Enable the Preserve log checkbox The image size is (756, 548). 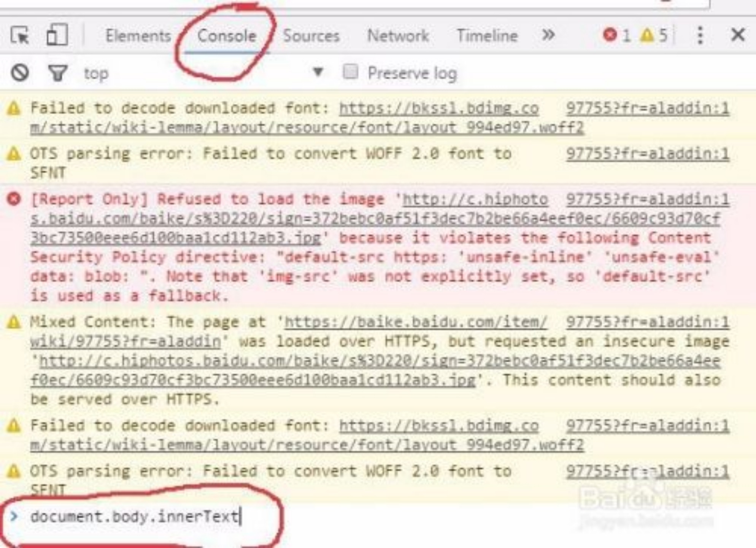(x=350, y=72)
